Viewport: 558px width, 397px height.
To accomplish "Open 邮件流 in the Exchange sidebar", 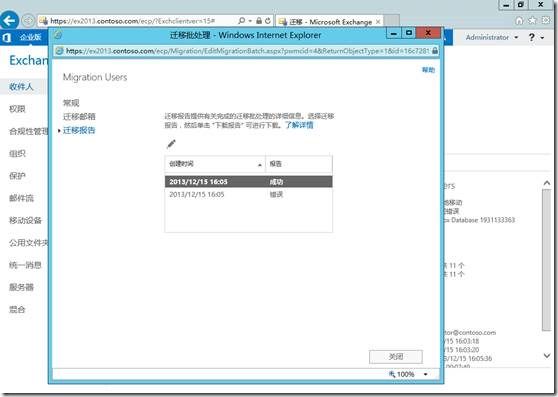I will [x=21, y=198].
